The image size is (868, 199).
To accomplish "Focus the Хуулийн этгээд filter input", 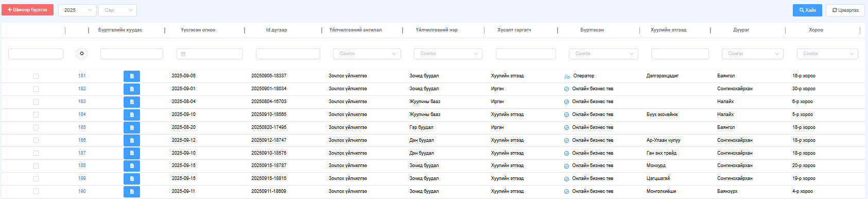I will (680, 54).
